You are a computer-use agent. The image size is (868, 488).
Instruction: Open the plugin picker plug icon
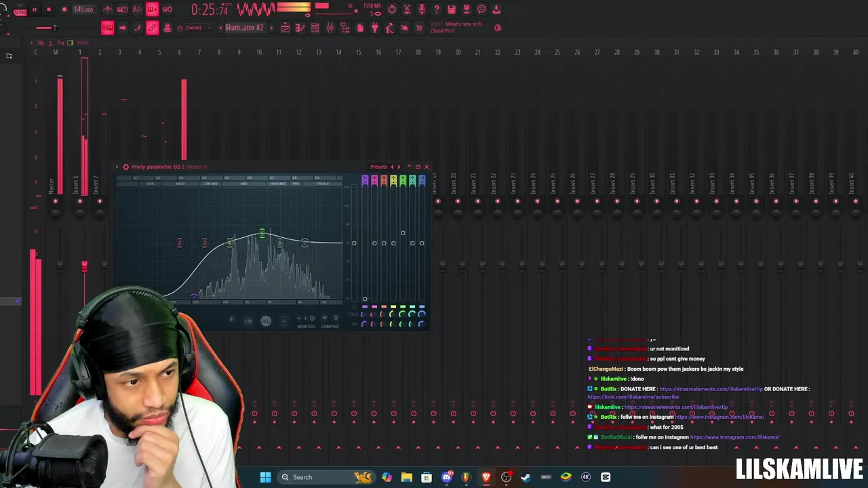[374, 28]
